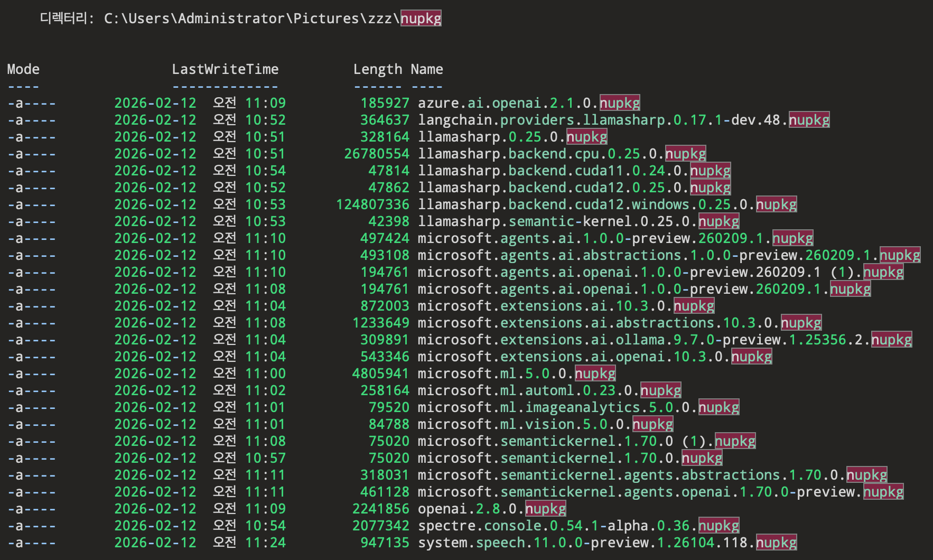Select the openai.2.8.0.nupkg file entry

click(492, 509)
